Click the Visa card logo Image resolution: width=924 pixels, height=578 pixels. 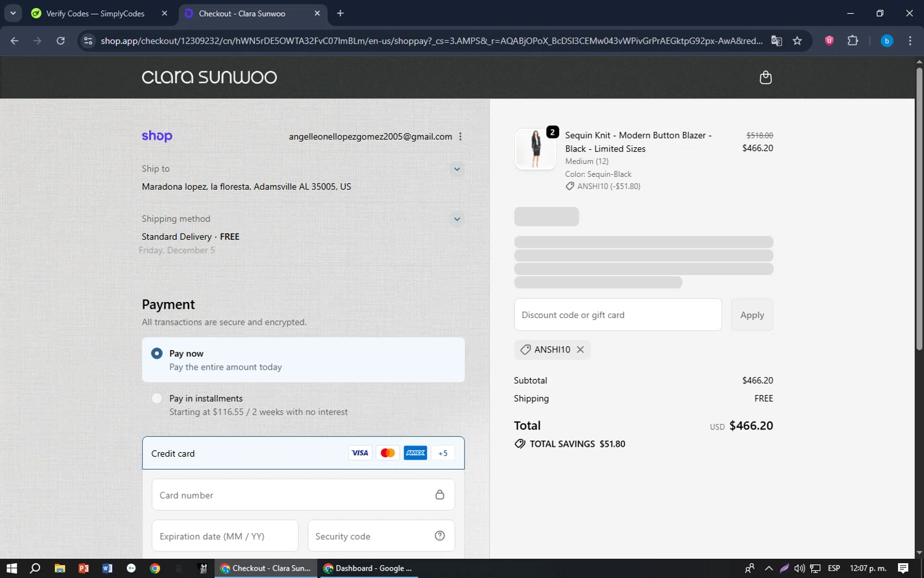[360, 454]
